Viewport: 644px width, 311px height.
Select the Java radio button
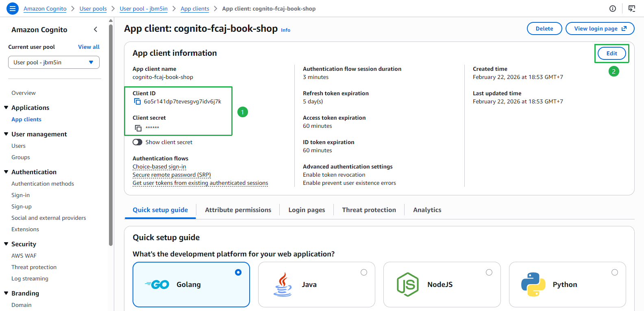click(364, 272)
